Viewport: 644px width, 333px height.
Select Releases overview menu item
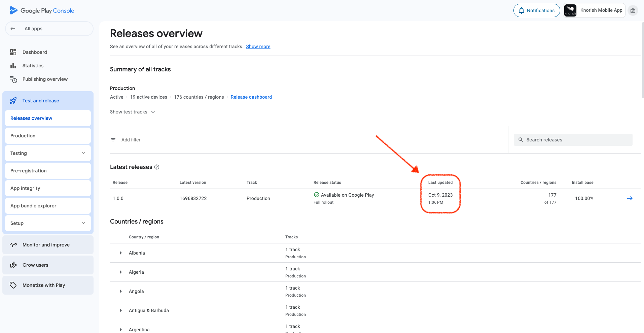click(x=48, y=118)
